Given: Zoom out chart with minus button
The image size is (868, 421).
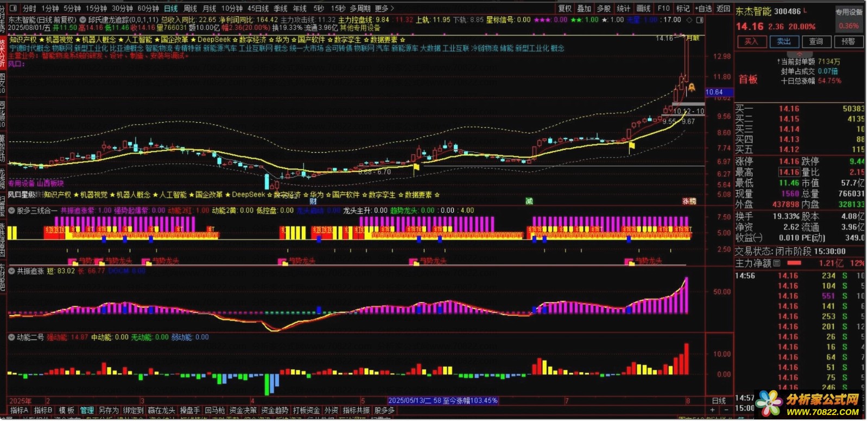Looking at the screenshot, I should (x=725, y=410).
